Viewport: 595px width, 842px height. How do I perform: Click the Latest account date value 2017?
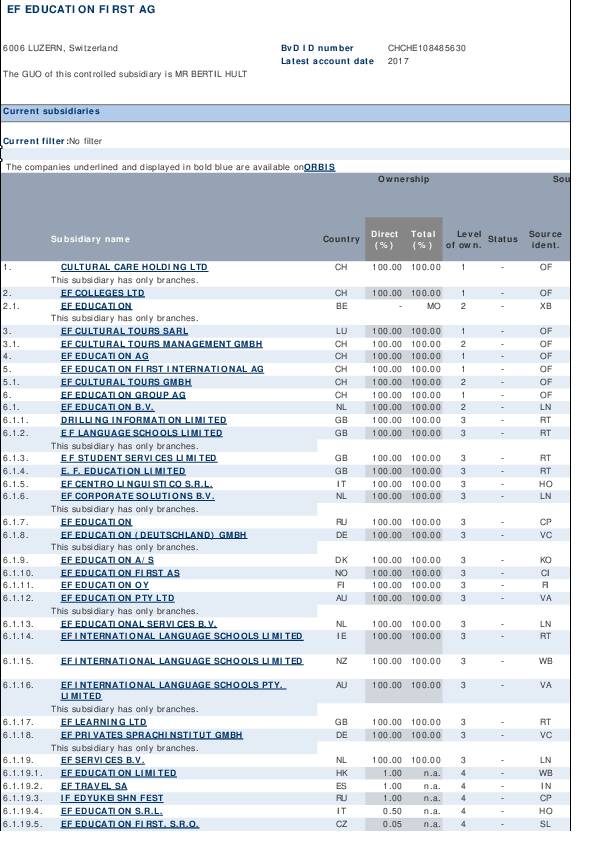coord(398,61)
